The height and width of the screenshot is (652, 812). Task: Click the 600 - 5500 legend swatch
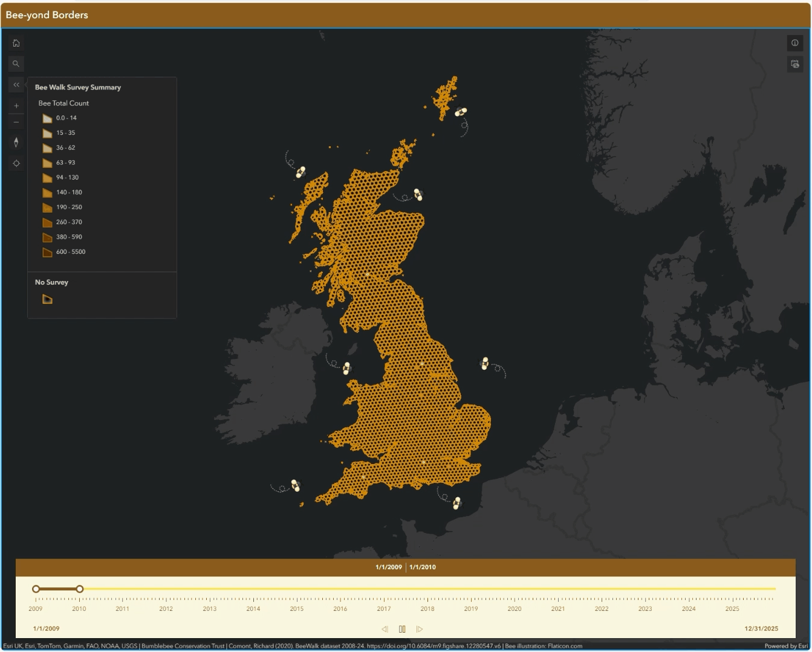click(x=47, y=252)
